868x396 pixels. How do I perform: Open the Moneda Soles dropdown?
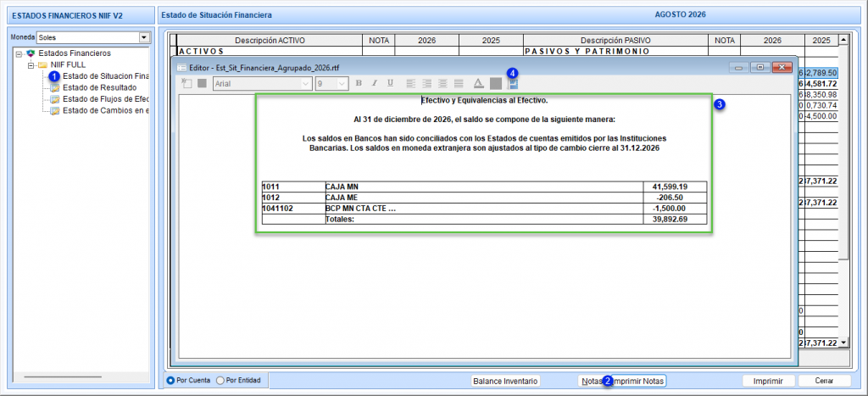pyautogui.click(x=144, y=37)
